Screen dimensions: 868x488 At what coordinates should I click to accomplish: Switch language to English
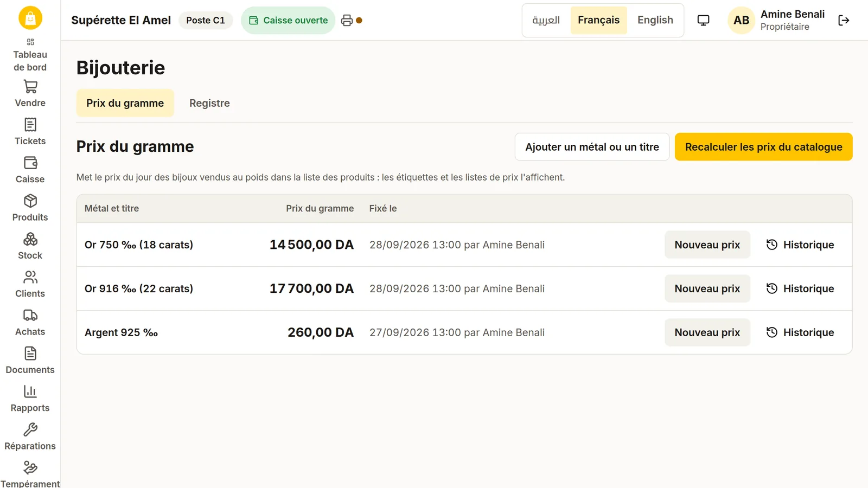655,20
